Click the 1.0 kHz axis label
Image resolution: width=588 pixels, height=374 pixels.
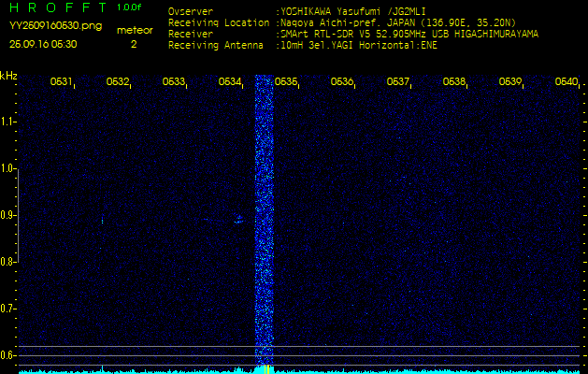point(7,169)
